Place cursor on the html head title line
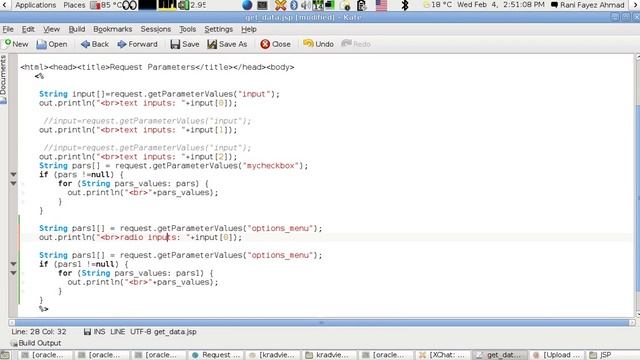This screenshot has height=360, width=640. pyautogui.click(x=157, y=67)
